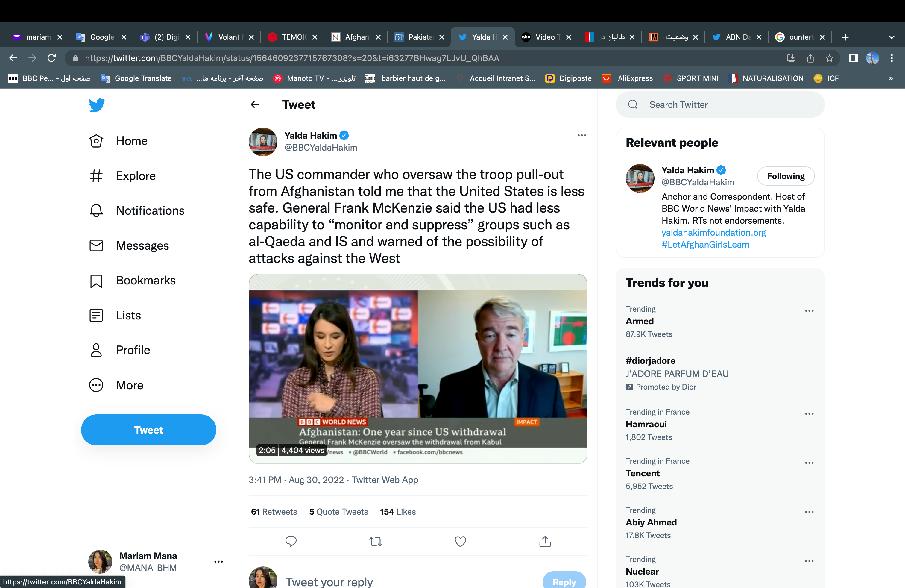Click the retweet icon under the tweet
Screen dimensions: 905x588
375,541
